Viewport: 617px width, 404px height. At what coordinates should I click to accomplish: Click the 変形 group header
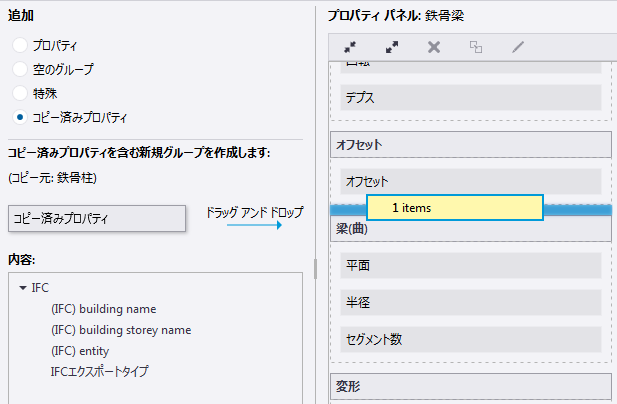click(x=471, y=387)
